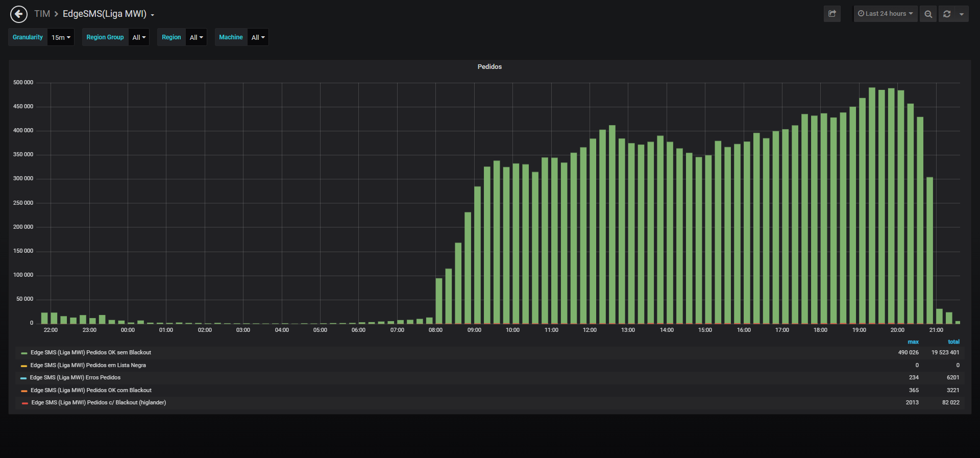Viewport: 980px width, 458px height.
Task: Open the refresh interval dropdown caret
Action: (x=962, y=14)
